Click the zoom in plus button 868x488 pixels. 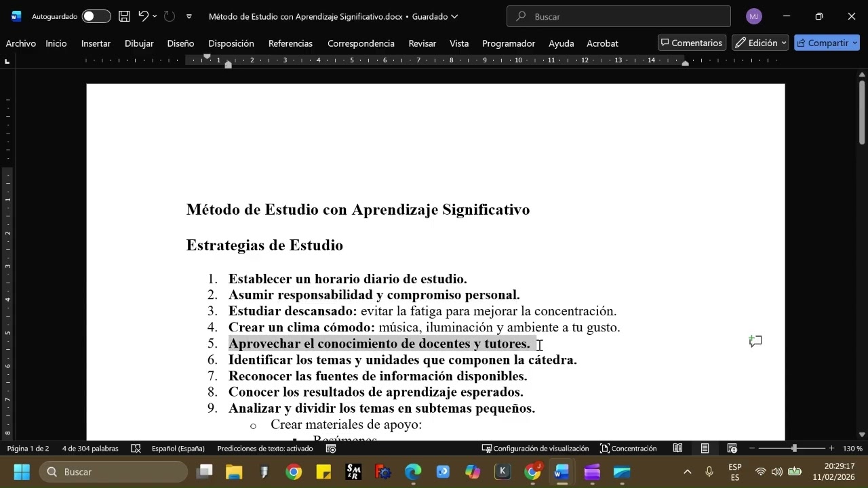click(831, 449)
